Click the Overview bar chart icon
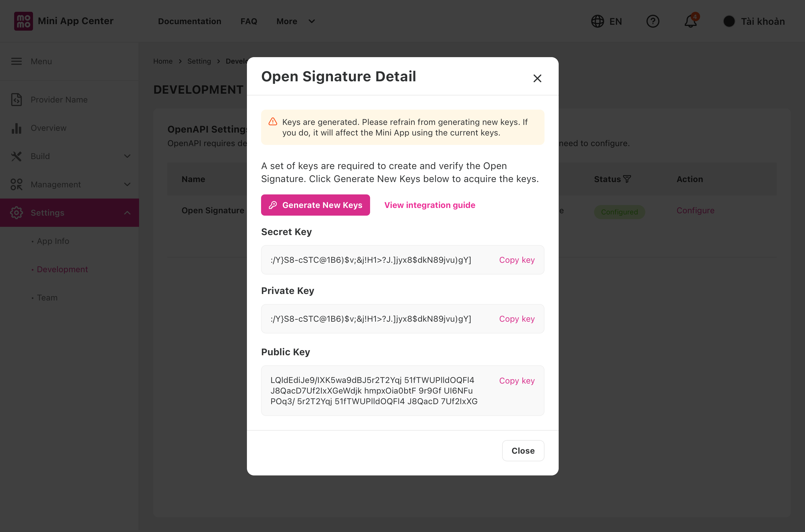 16,128
